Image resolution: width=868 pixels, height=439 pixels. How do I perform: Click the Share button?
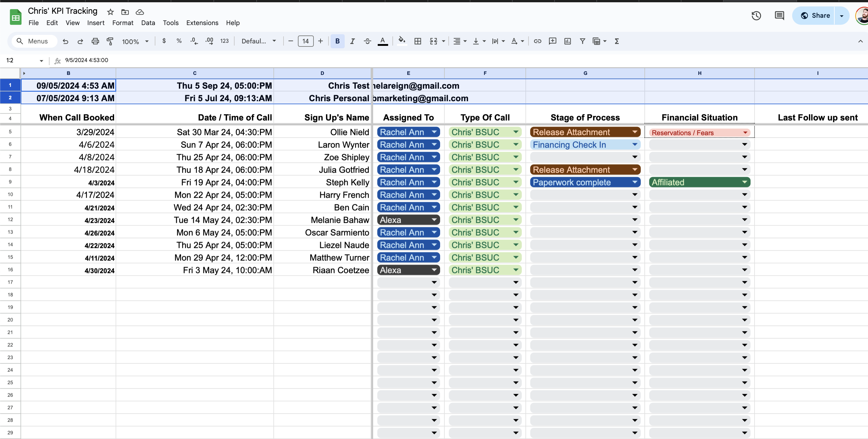(x=814, y=16)
